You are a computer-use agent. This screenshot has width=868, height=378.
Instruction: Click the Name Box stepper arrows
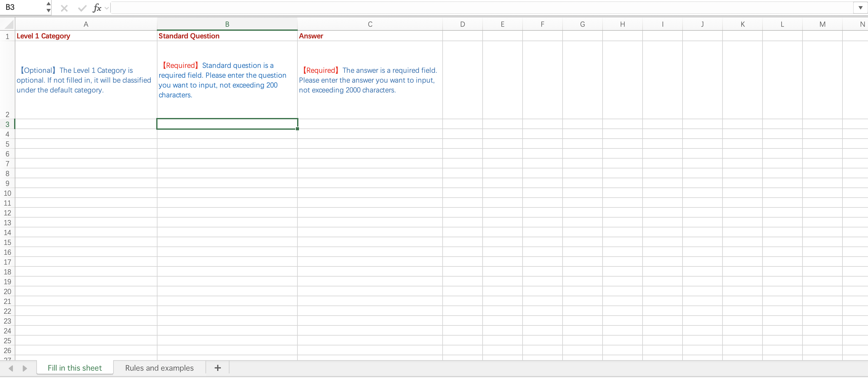(x=49, y=7)
